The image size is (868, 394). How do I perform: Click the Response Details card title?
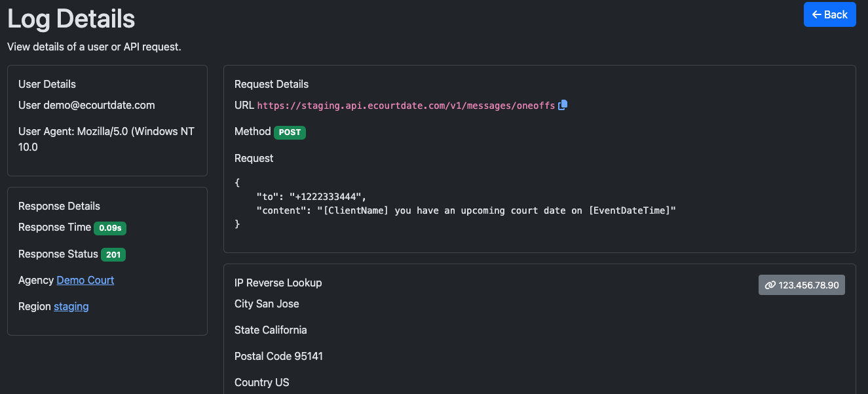tap(59, 206)
